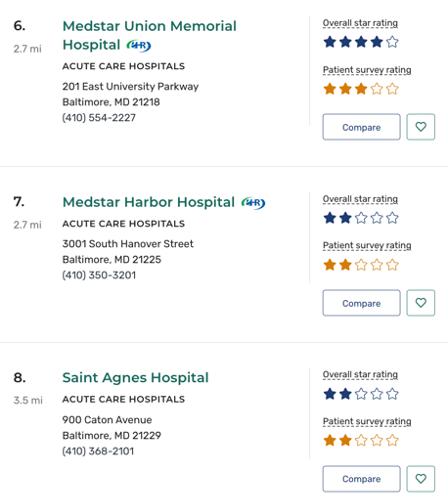Show Overall star rating tooltip for Medstar Harbor

(360, 199)
